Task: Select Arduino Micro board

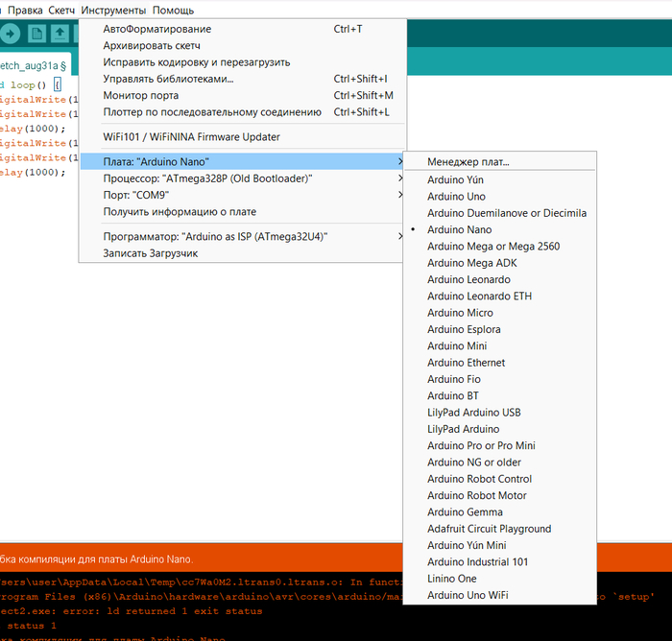Action: (500, 313)
